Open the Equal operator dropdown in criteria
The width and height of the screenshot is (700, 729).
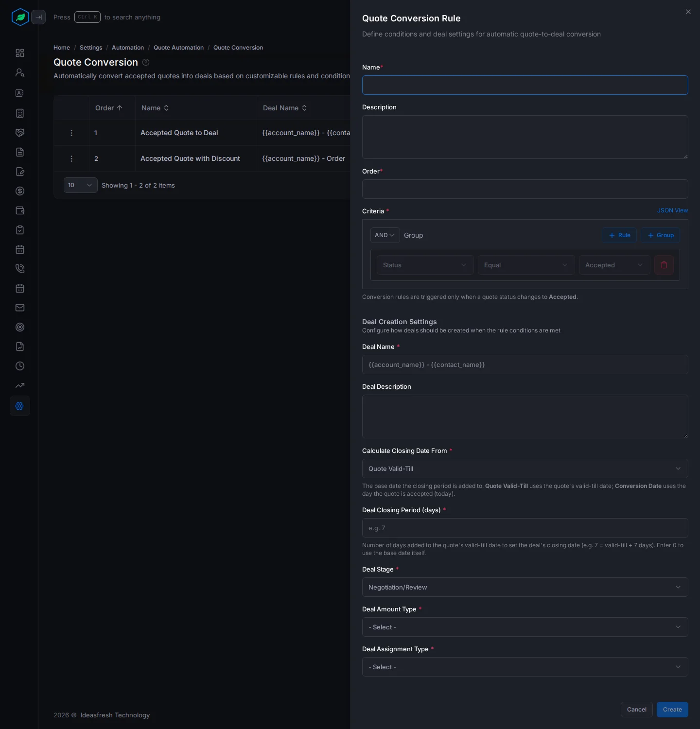point(526,265)
